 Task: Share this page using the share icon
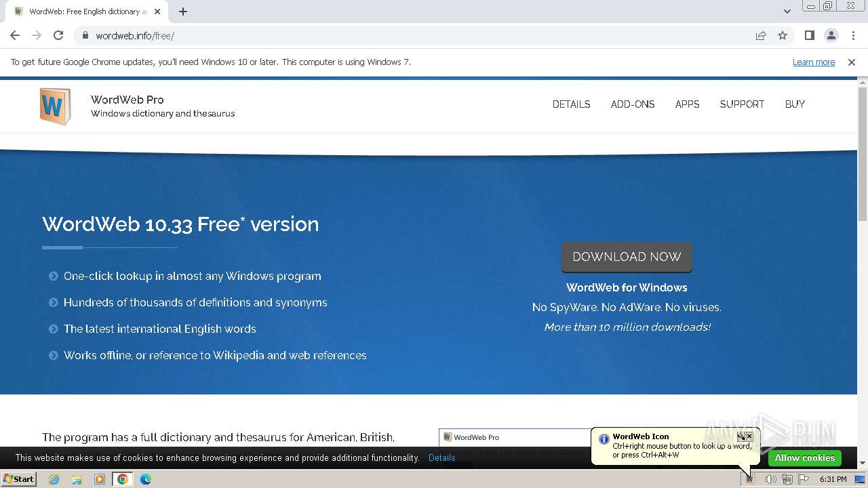click(x=761, y=35)
